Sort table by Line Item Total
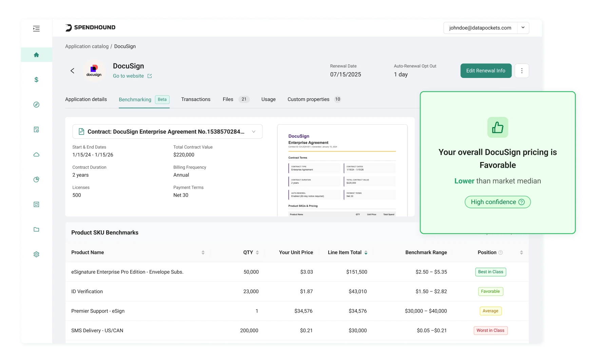Viewport: 599px width, 364px height. 366,252
